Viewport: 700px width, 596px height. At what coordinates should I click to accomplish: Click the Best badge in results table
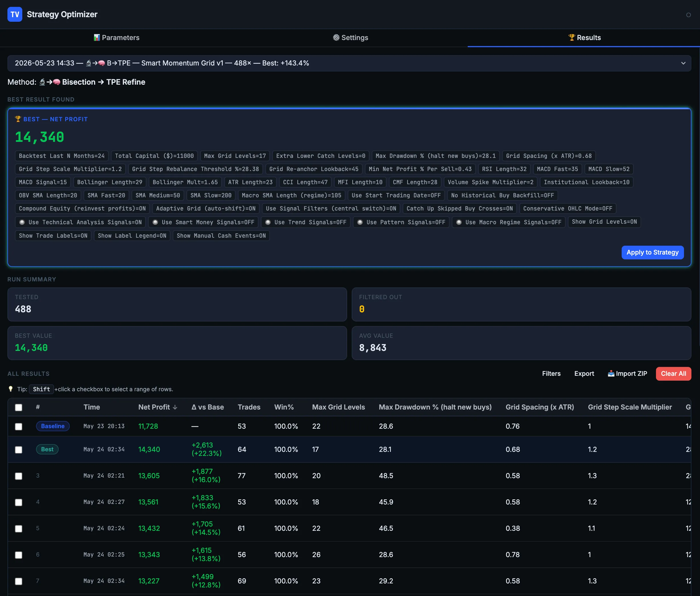tap(47, 449)
